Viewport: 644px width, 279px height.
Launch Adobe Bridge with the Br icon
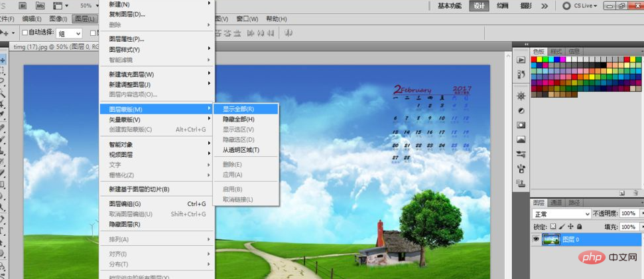tap(23, 6)
